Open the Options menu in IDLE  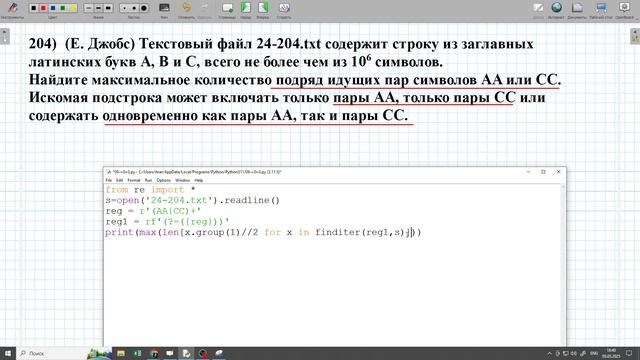click(x=163, y=180)
